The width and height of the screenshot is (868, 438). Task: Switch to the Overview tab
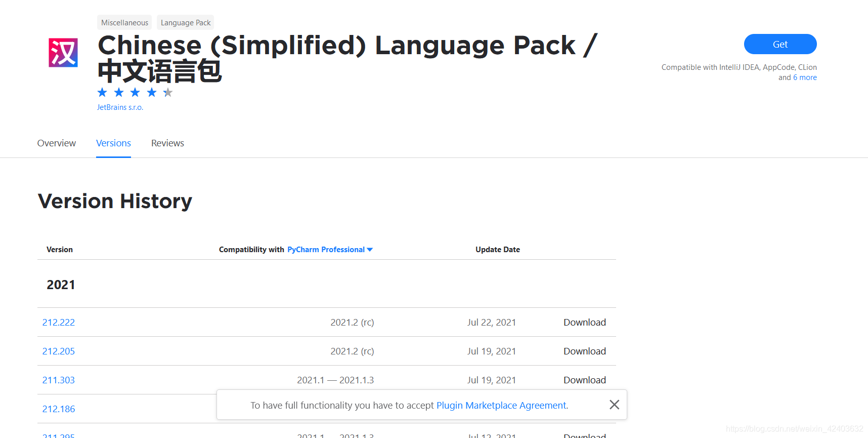coord(57,143)
